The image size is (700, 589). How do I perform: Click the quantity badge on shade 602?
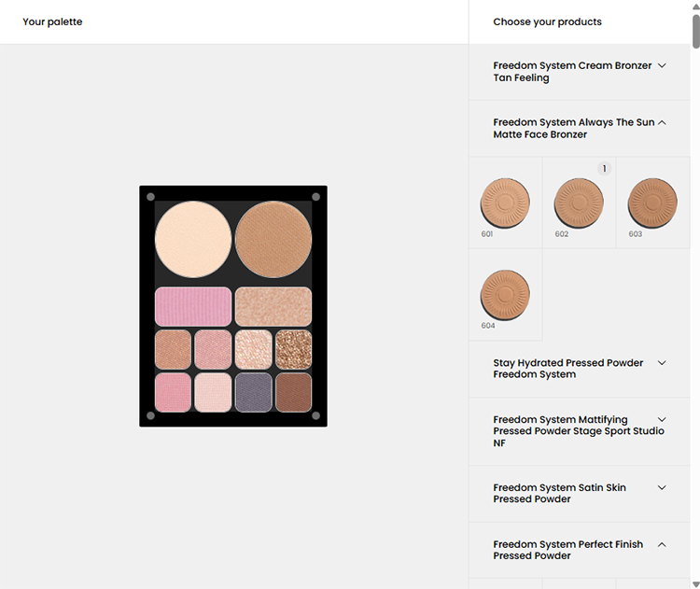click(604, 168)
